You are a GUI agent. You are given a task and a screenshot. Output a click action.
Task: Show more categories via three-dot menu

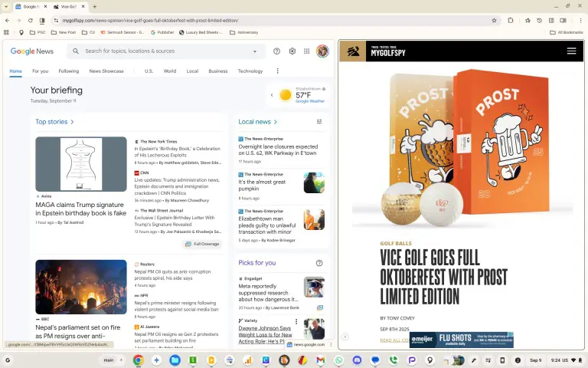[277, 71]
